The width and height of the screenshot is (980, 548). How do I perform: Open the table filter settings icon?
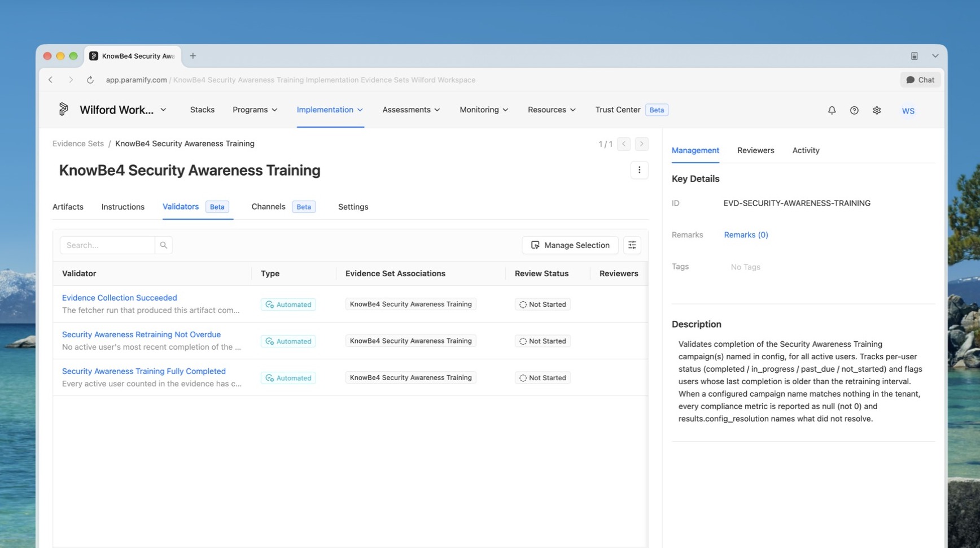pos(632,245)
